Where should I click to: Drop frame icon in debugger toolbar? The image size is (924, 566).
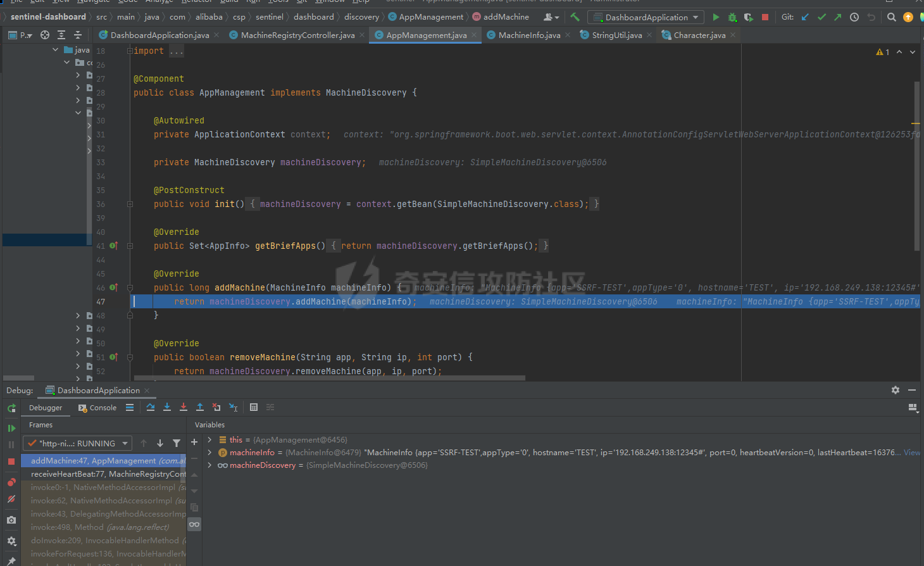pyautogui.click(x=216, y=407)
